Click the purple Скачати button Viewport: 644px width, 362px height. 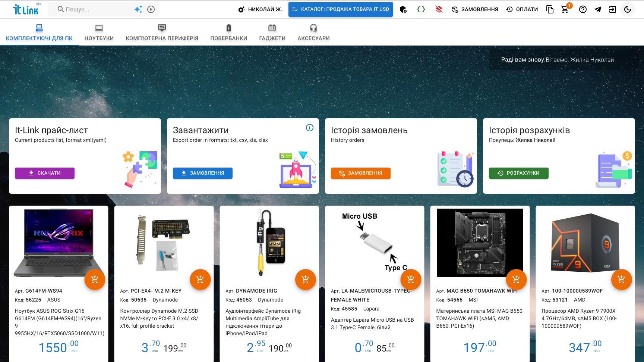(45, 173)
